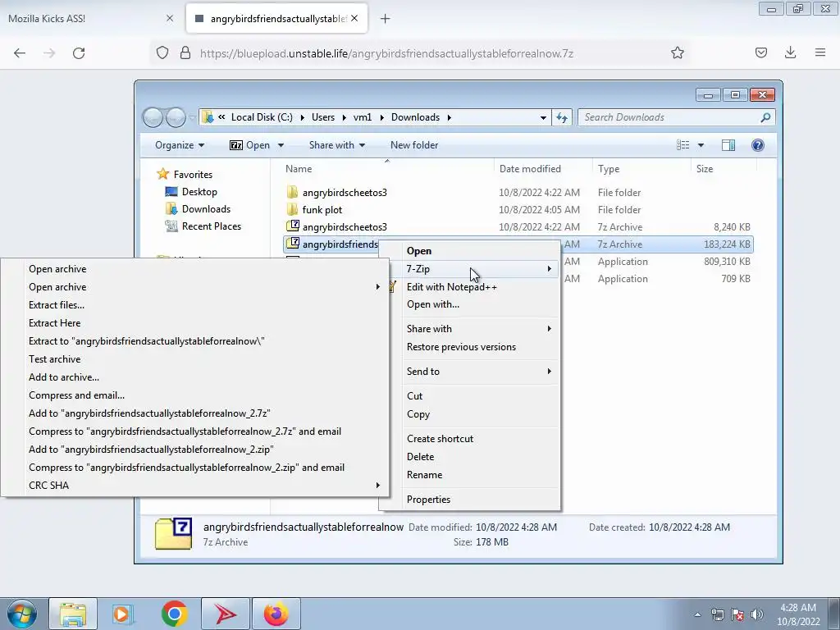Click the search magnifier icon

[765, 117]
